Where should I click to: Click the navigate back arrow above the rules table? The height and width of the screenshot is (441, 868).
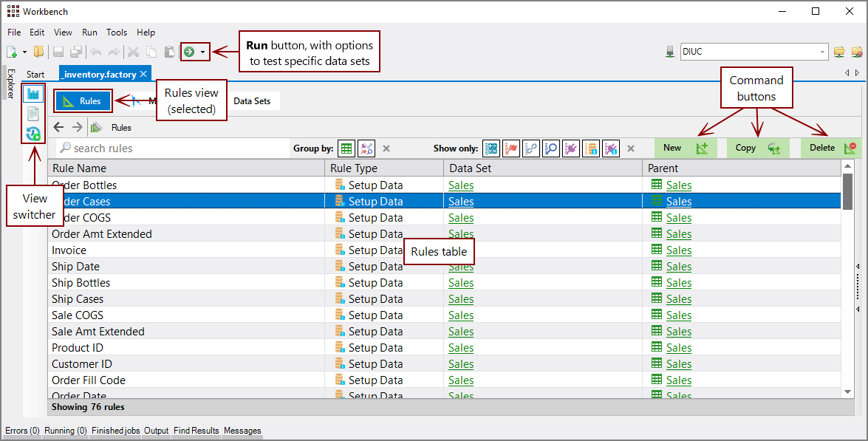click(58, 126)
